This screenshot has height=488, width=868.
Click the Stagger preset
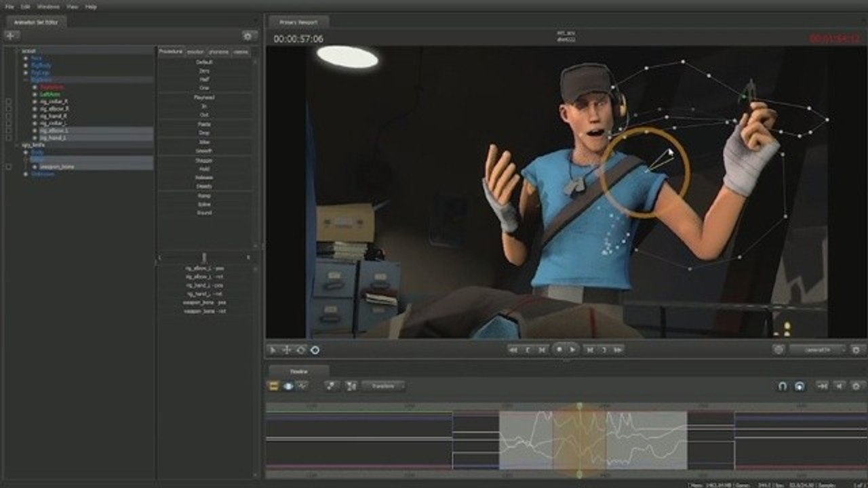pyautogui.click(x=204, y=160)
